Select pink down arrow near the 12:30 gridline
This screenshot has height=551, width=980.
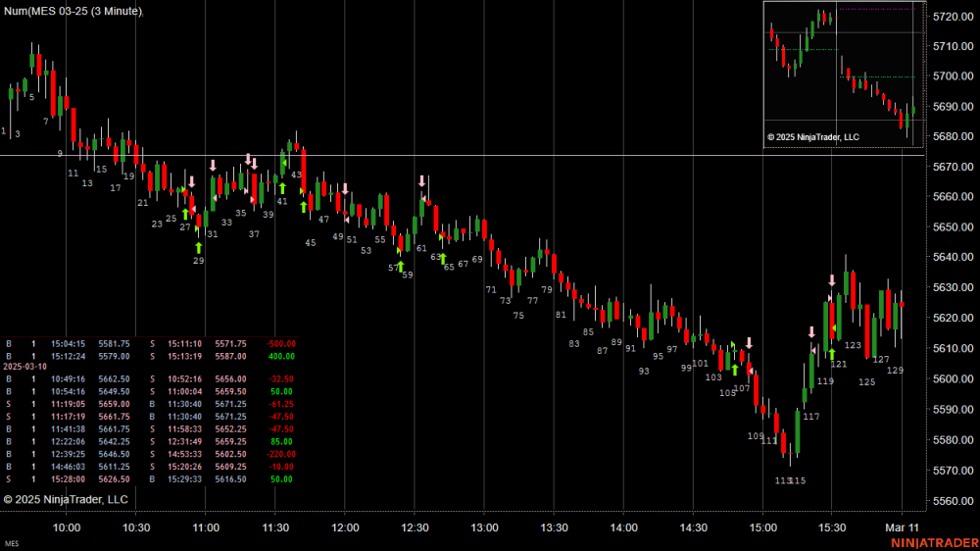[422, 181]
